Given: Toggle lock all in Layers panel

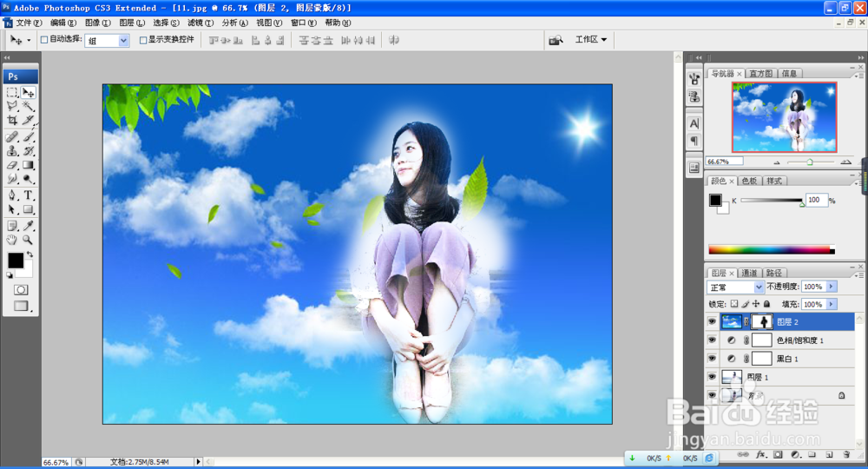Looking at the screenshot, I should pyautogui.click(x=766, y=304).
